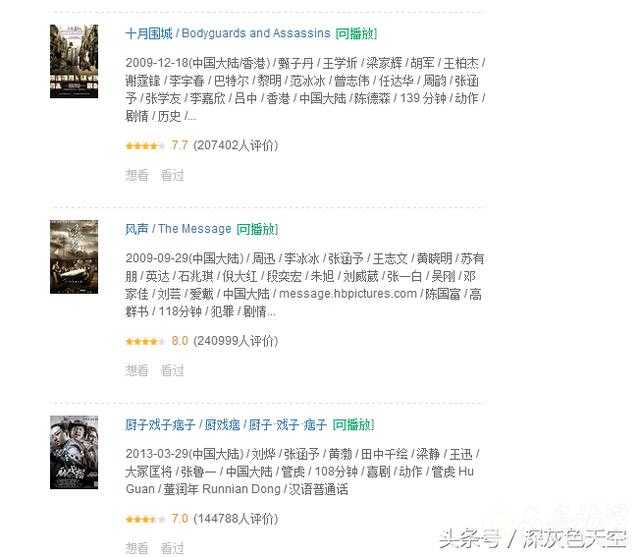Screen dimensions: 640x557
Task: Mark 十月围城 as 想看
Action: click(137, 175)
